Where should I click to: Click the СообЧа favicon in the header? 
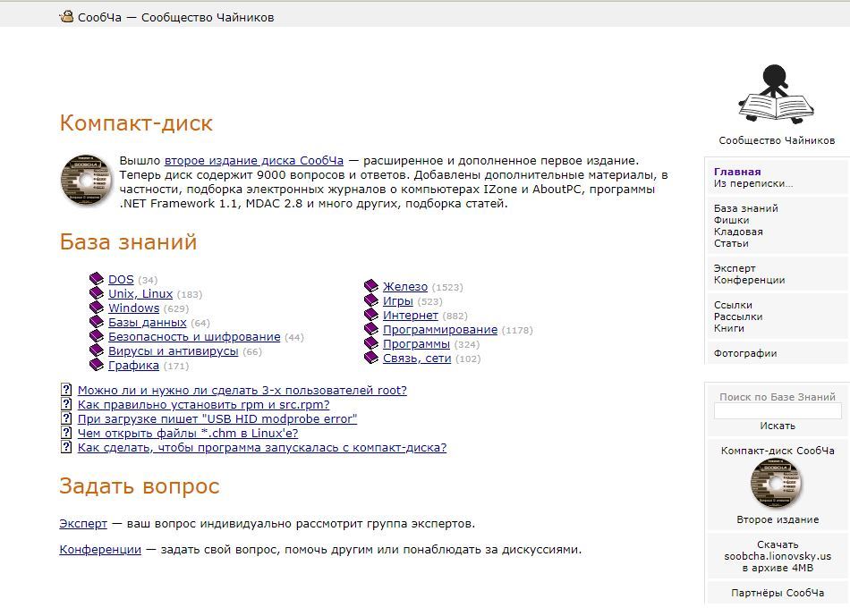pos(66,16)
